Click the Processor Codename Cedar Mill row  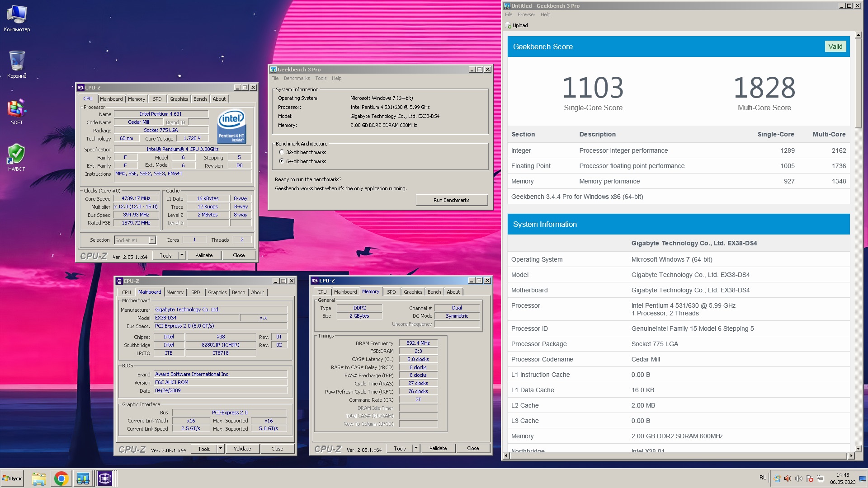coord(678,359)
